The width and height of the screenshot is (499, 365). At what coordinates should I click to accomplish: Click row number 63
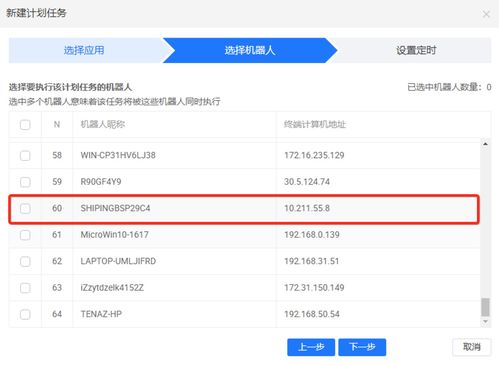pyautogui.click(x=57, y=288)
